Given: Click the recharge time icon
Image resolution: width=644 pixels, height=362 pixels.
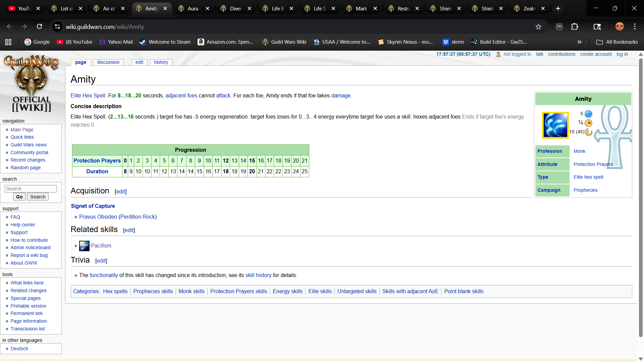Looking at the screenshot, I should (589, 132).
